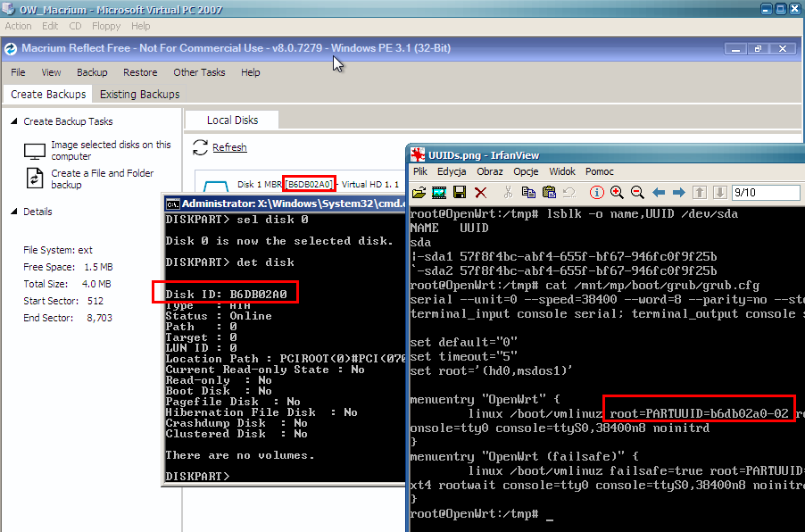Switch to Existing Backups tab
Screen dimensions: 805x532
pos(139,95)
